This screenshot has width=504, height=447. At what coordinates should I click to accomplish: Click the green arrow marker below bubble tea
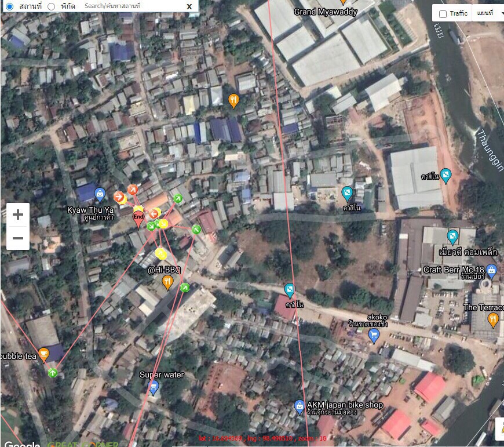pos(53,373)
